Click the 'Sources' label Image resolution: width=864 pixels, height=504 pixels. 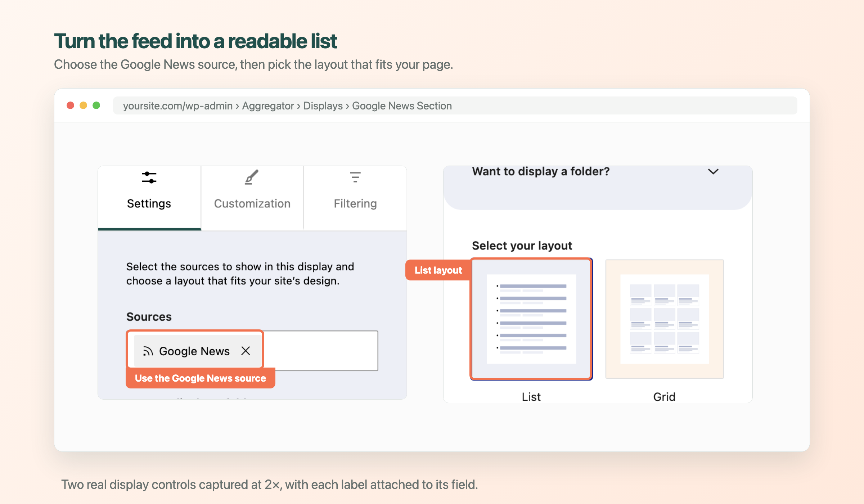coord(149,317)
